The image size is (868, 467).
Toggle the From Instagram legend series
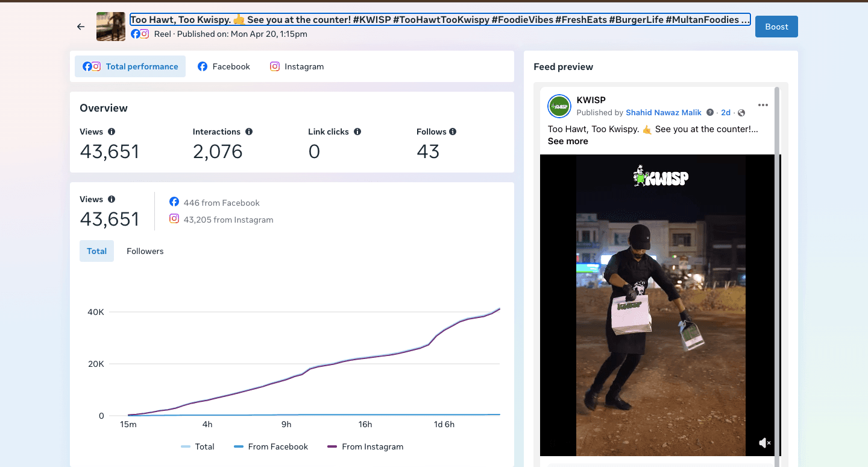click(x=365, y=447)
